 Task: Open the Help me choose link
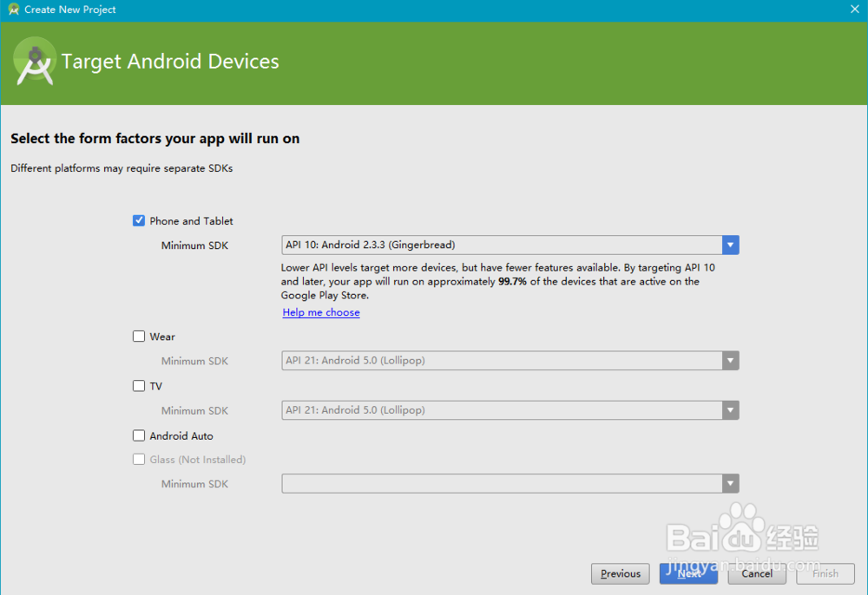click(321, 312)
